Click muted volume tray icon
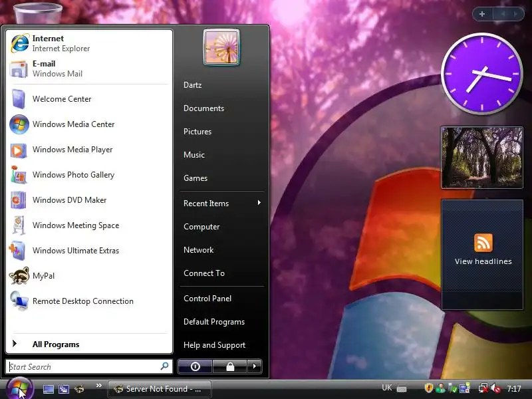Viewport: 532px width, 399px height. click(x=495, y=388)
